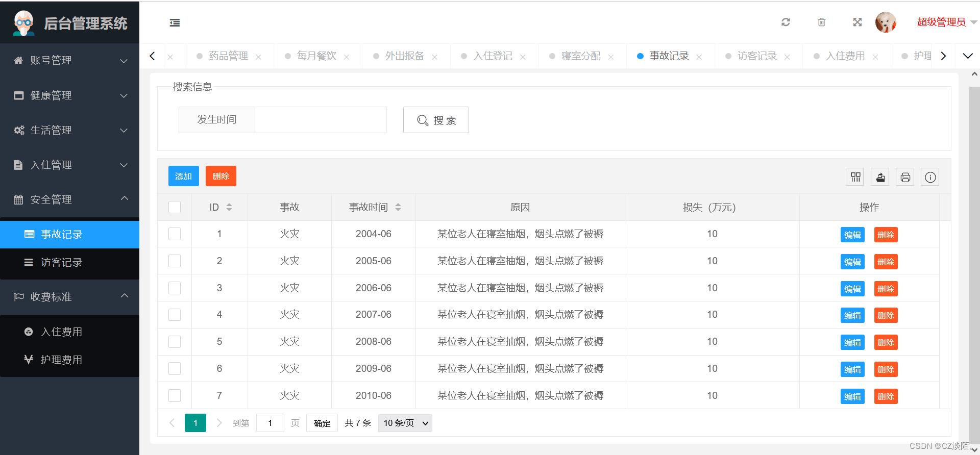Switch to the 每月餐饮 tab
980x455 pixels.
tap(316, 56)
